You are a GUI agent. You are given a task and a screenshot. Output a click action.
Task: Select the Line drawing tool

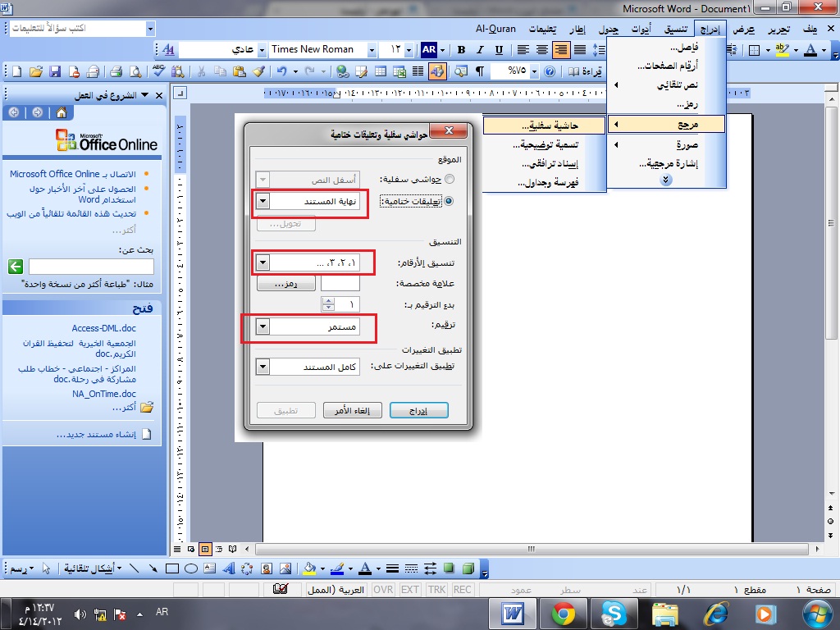(x=134, y=568)
